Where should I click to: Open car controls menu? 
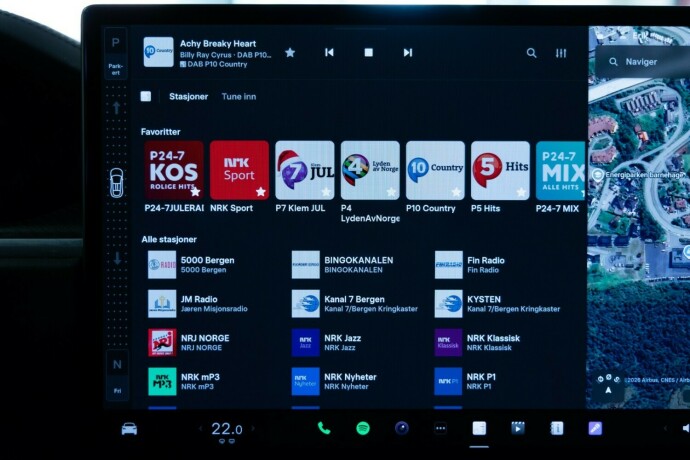tap(129, 429)
